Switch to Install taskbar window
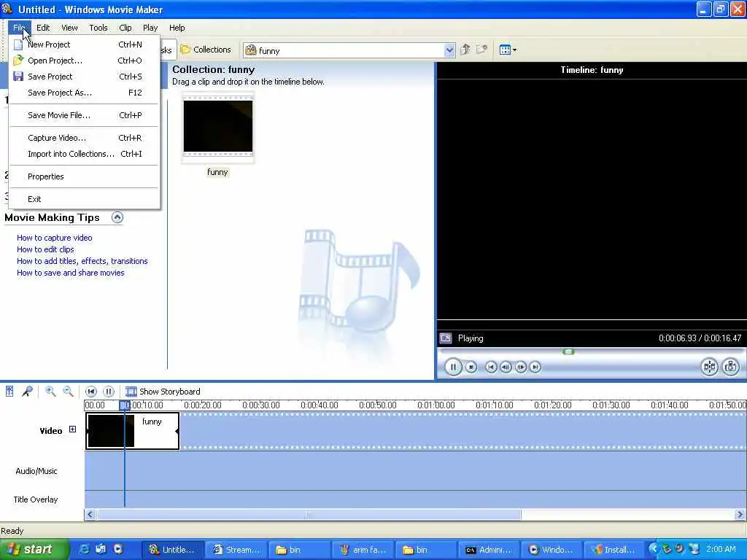 614,550
